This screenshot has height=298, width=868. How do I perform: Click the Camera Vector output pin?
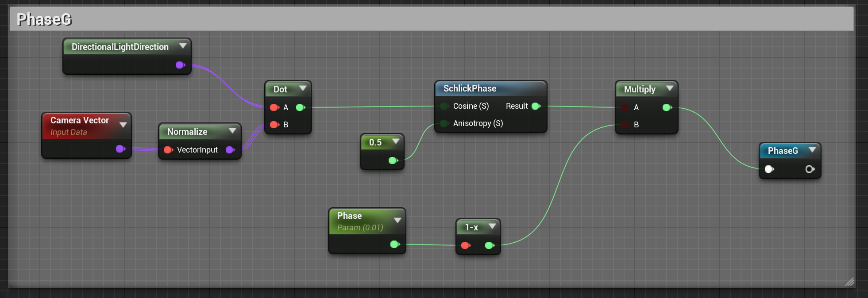click(120, 149)
